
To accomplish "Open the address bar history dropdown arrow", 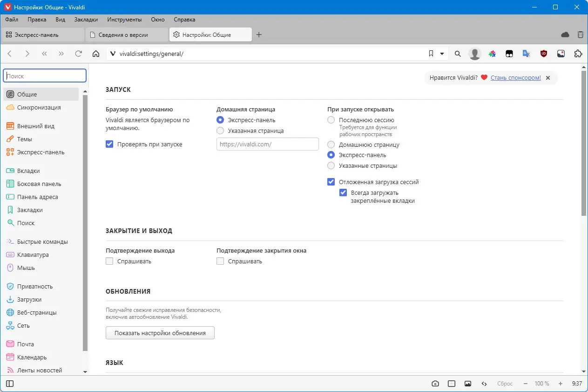I will coord(442,54).
